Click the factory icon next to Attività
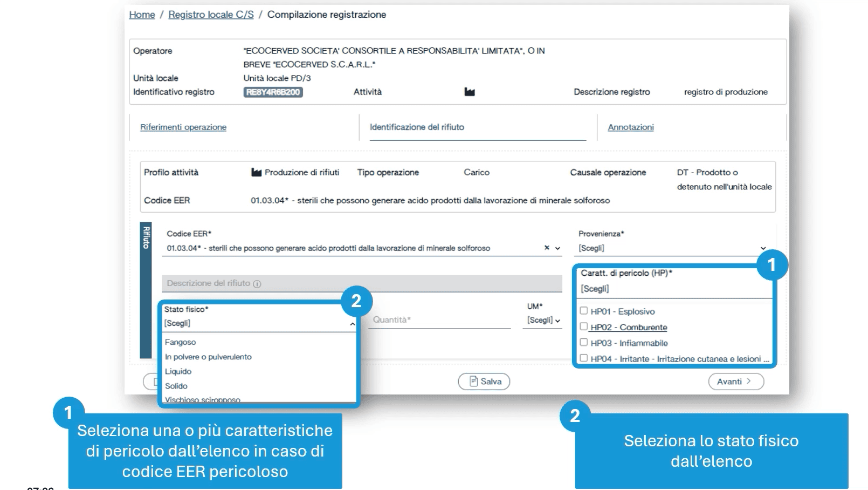The image size is (868, 490). pyautogui.click(x=470, y=92)
